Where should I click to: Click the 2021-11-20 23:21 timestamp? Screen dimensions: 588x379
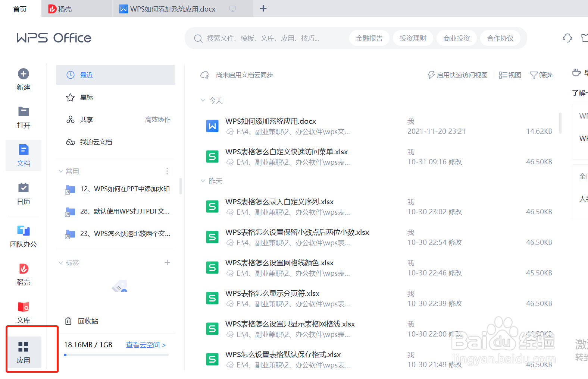tap(437, 131)
